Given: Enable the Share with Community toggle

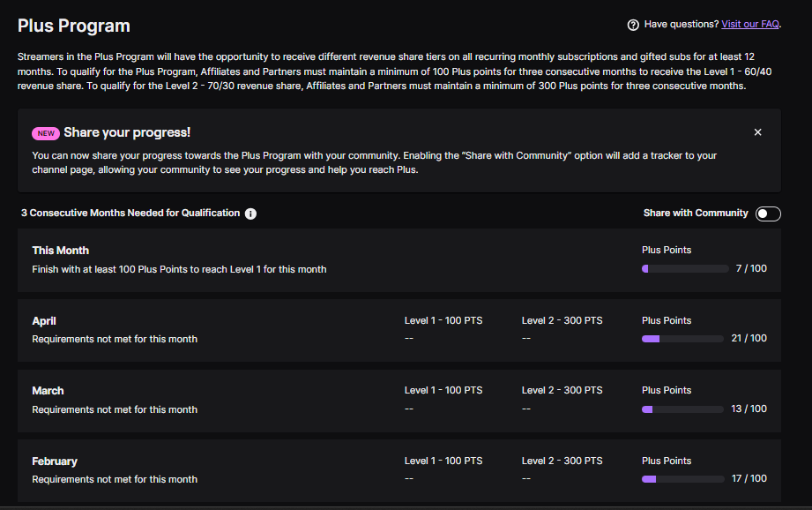Looking at the screenshot, I should point(768,214).
